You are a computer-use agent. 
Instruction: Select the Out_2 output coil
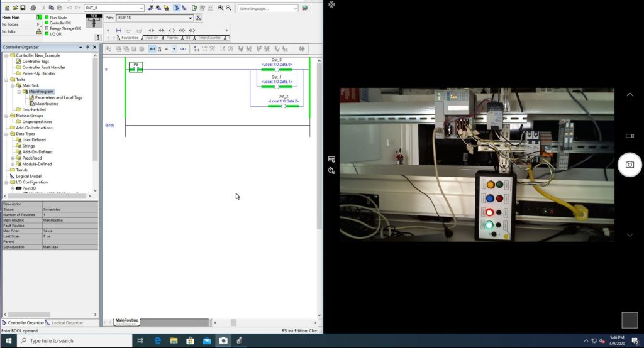coord(283,106)
